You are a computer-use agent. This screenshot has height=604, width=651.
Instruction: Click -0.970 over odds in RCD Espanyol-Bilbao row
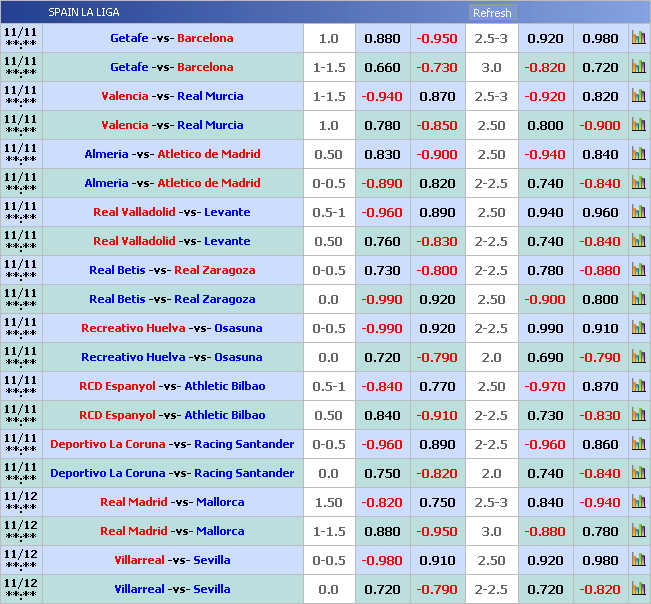545,386
